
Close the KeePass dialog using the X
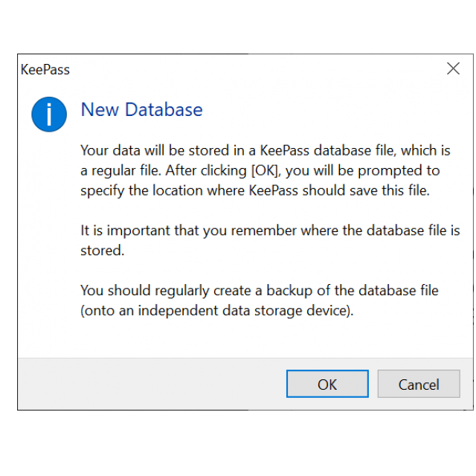(453, 68)
